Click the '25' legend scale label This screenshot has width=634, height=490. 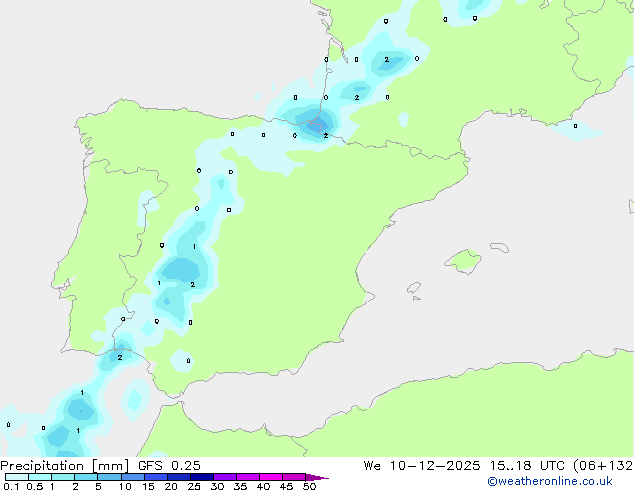tap(194, 486)
